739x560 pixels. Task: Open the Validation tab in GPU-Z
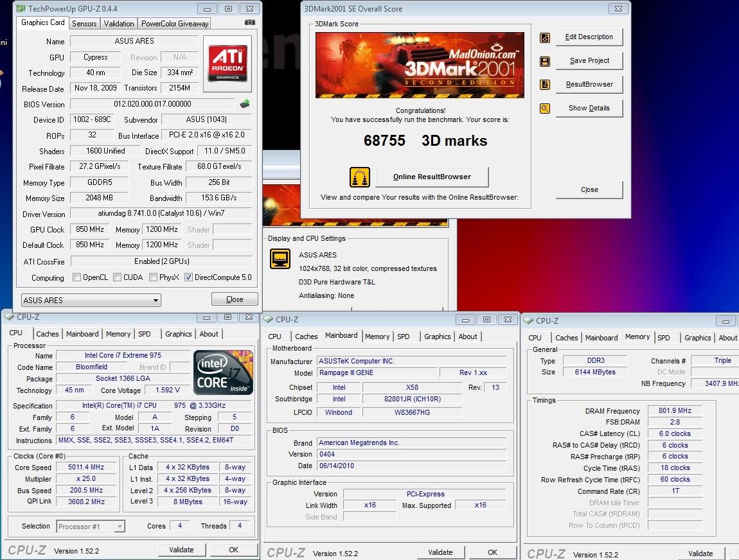(x=119, y=24)
